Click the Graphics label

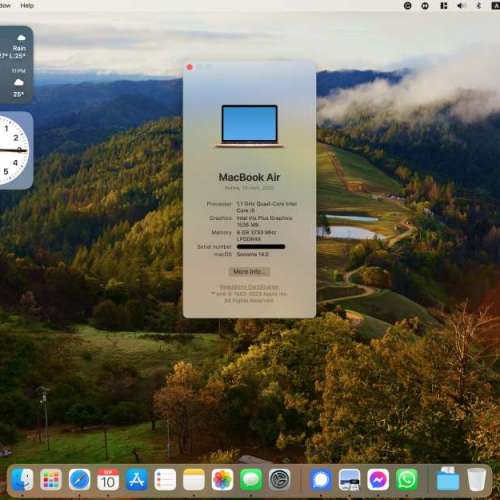coord(221,218)
